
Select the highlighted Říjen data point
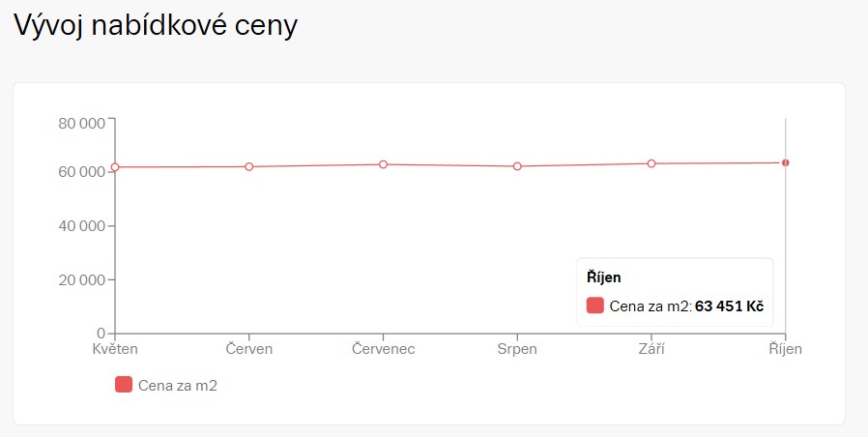786,162
